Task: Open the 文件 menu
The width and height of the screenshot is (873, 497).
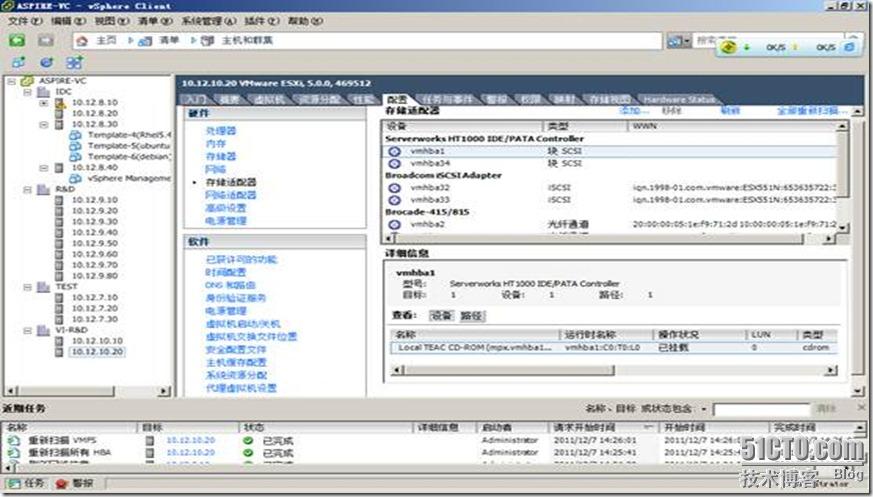Action: (25, 21)
